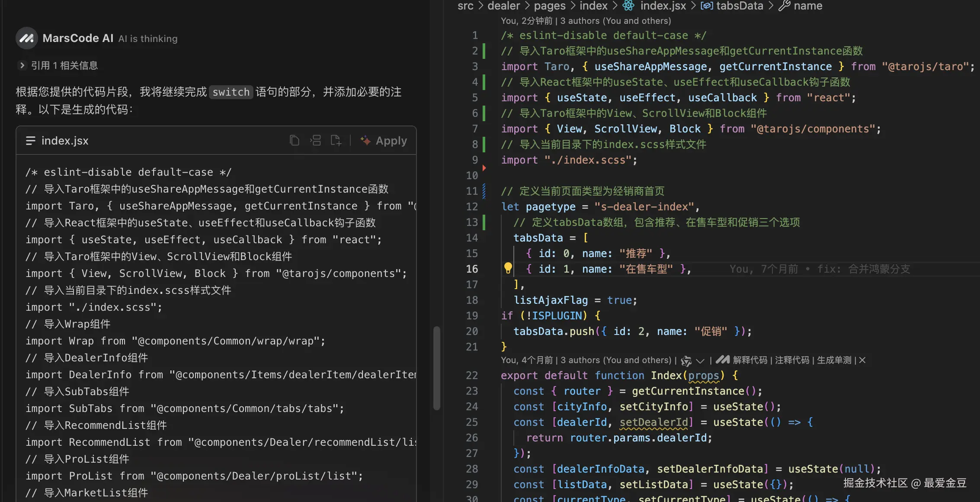Select the index.jsx breadcrumb item
The height and width of the screenshot is (502, 980).
click(x=663, y=6)
